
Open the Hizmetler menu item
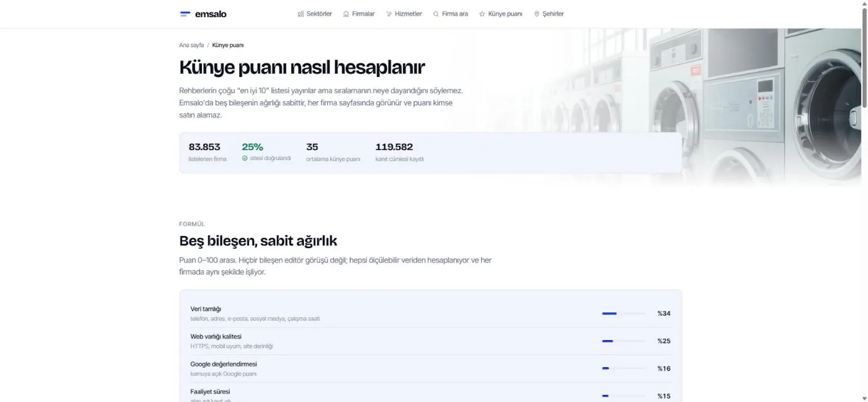tap(404, 14)
